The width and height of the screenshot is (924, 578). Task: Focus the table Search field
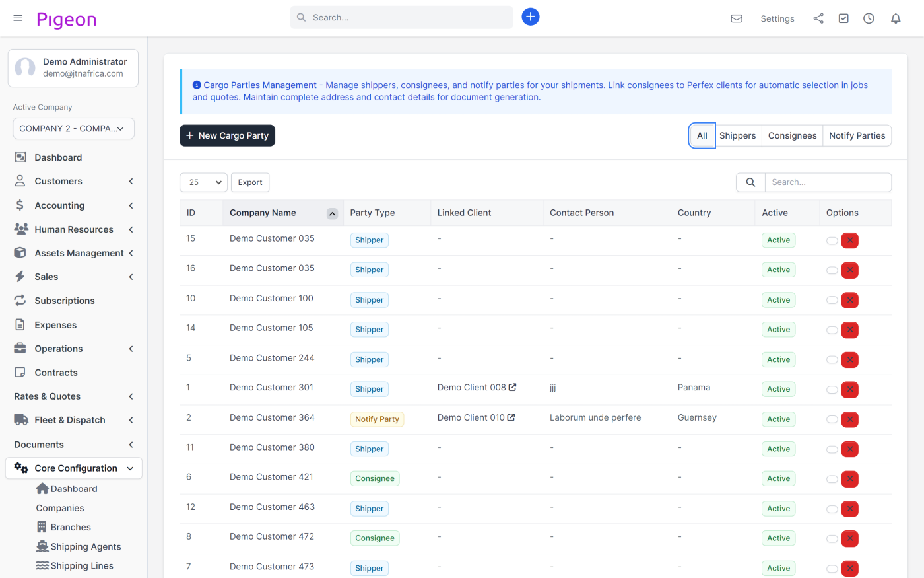828,182
